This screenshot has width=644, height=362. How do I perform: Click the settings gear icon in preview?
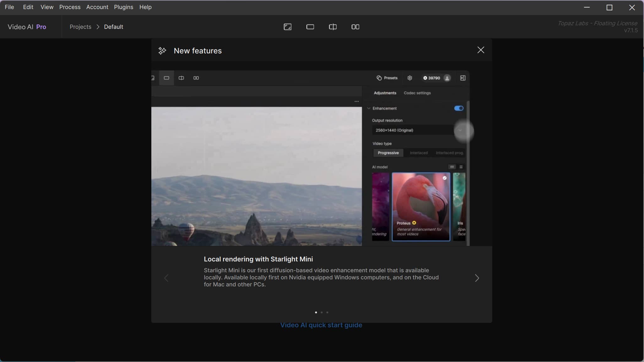click(409, 78)
